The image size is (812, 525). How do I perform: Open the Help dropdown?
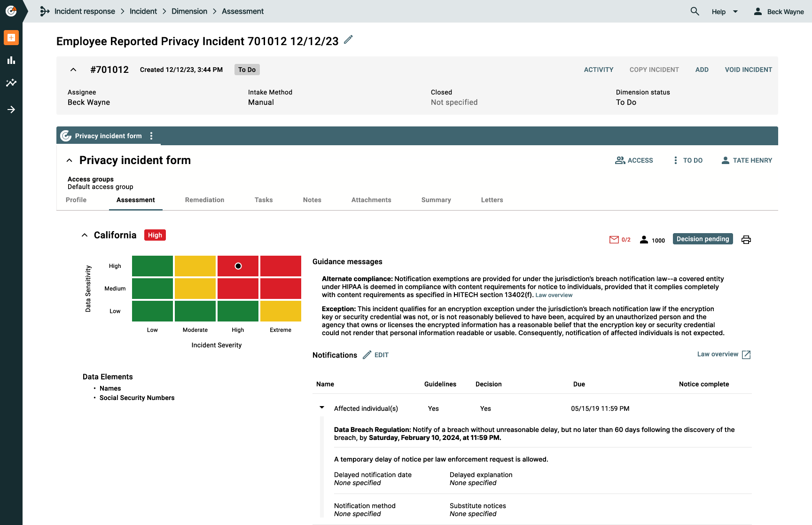[724, 11]
